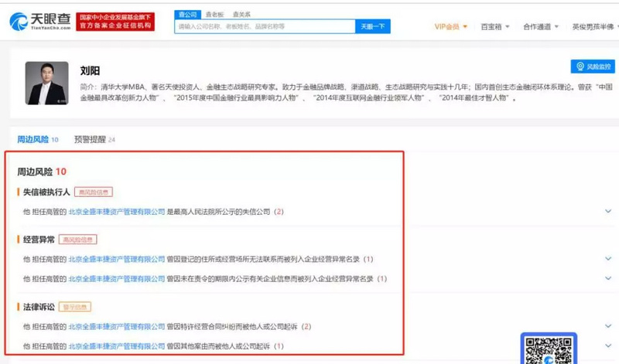This screenshot has height=364, width=619.
Task: Click the 失信被执行人 heading
Action: click(x=46, y=192)
